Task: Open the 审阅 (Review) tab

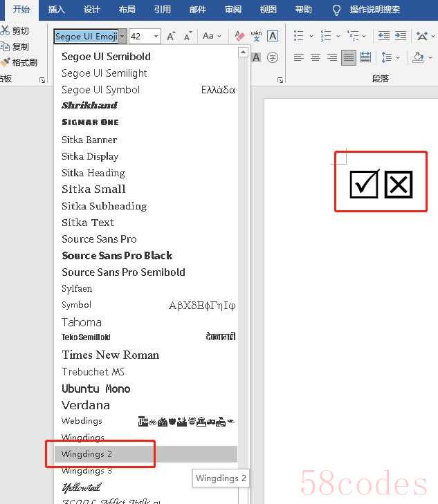Action: tap(233, 9)
